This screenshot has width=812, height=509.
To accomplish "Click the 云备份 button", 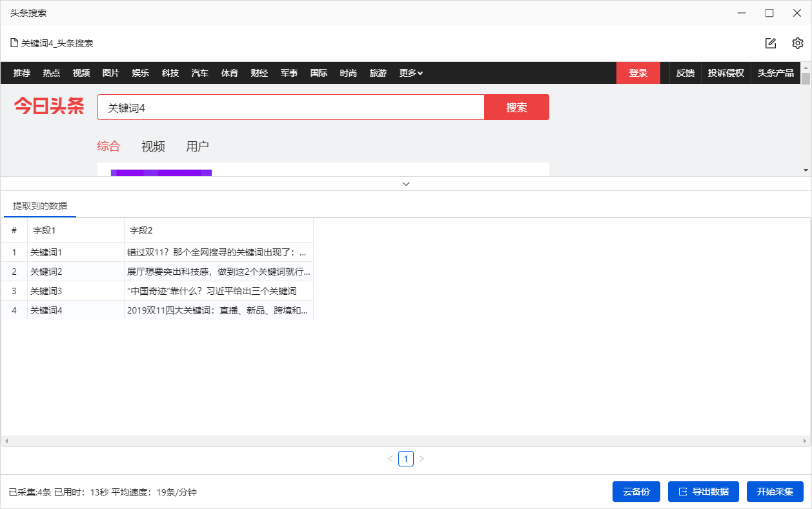I will coord(636,492).
